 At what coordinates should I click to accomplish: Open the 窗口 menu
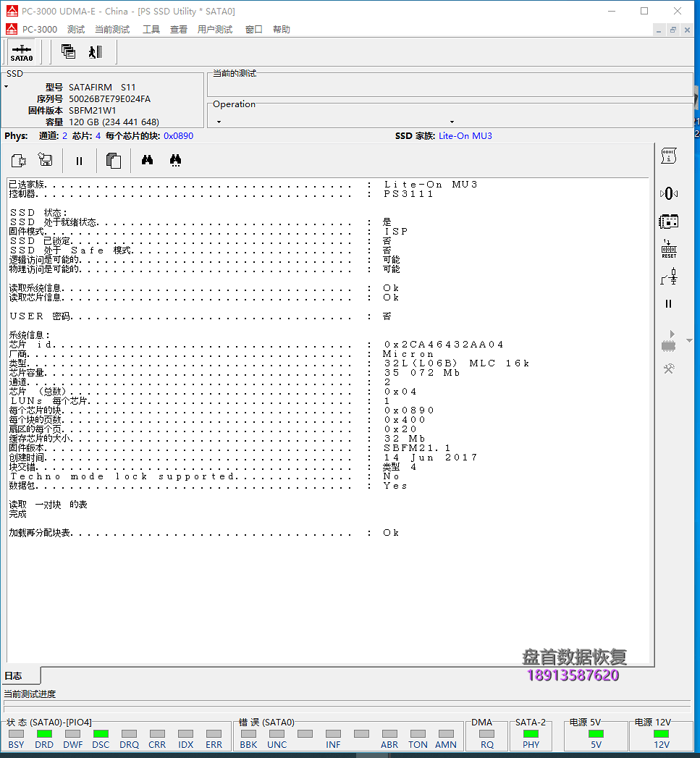[253, 30]
